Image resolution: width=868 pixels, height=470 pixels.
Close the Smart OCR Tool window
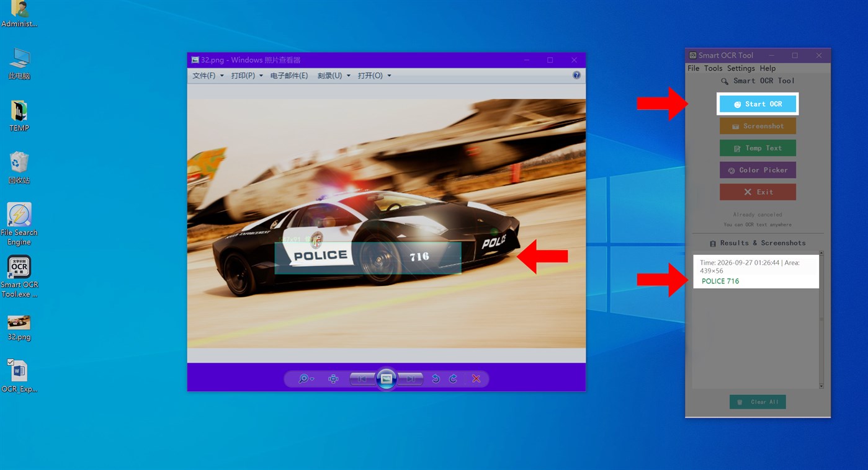[x=819, y=55]
